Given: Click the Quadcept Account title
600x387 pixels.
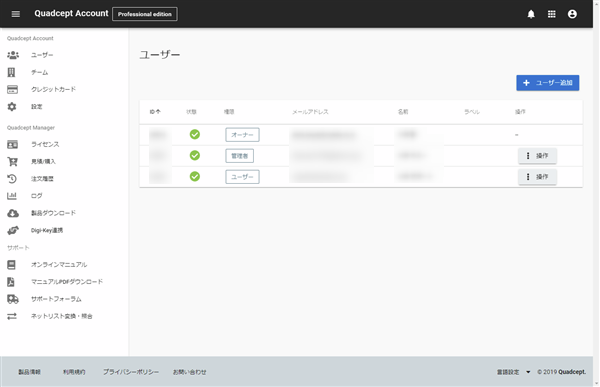Looking at the screenshot, I should (71, 13).
